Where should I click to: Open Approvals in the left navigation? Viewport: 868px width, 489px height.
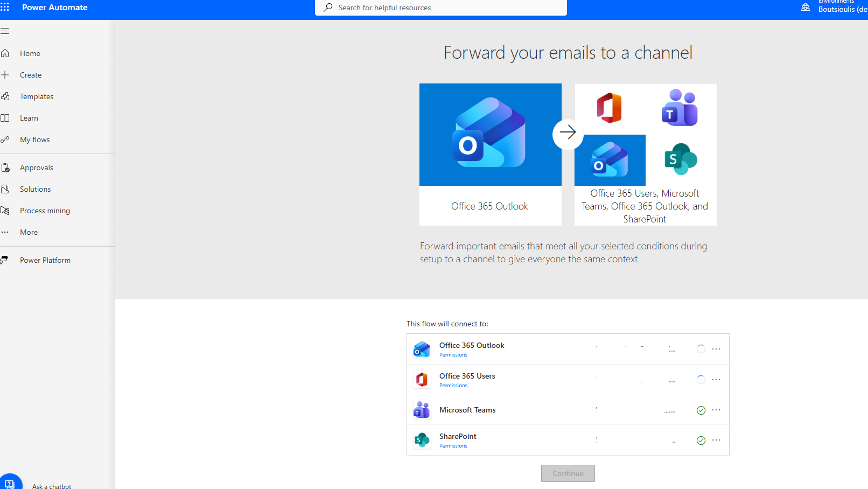37,167
